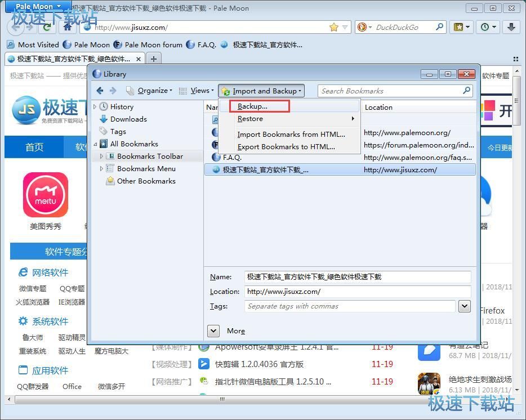Image resolution: width=526 pixels, height=420 pixels.
Task: Click the horizontal scrollbar of the page
Action: (x=222, y=399)
